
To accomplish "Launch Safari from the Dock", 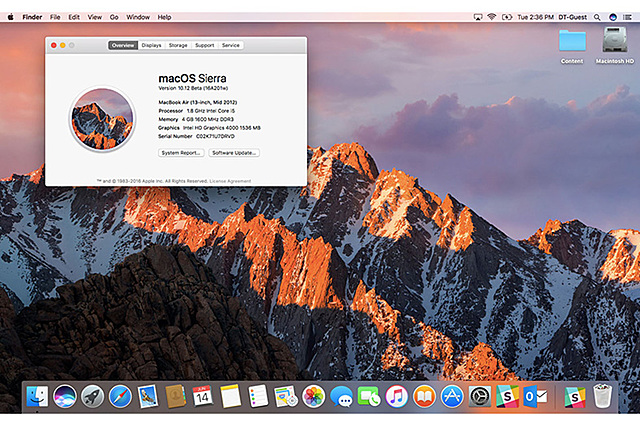I will [x=120, y=396].
